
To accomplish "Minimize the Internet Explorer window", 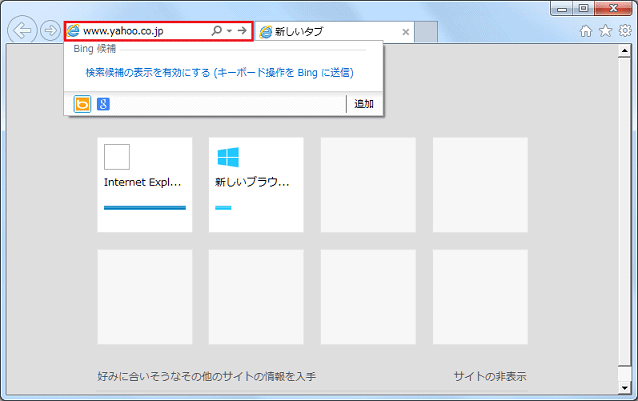I will pyautogui.click(x=562, y=8).
